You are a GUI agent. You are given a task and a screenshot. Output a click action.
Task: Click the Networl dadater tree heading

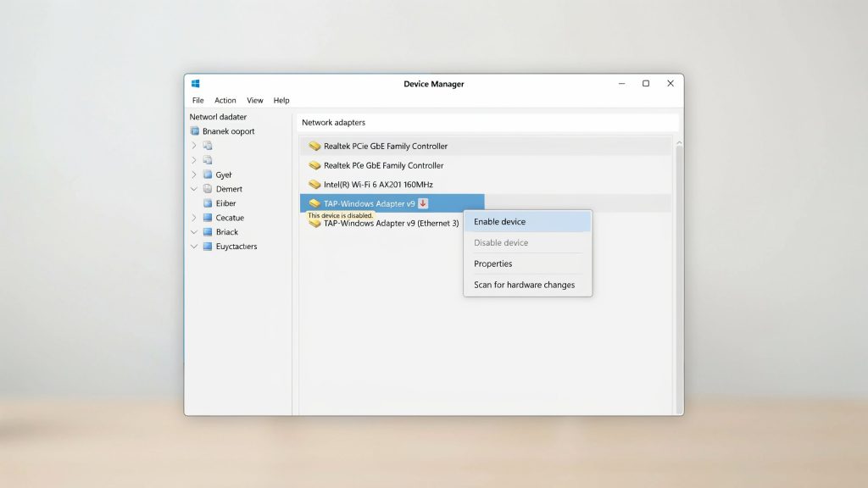(218, 117)
